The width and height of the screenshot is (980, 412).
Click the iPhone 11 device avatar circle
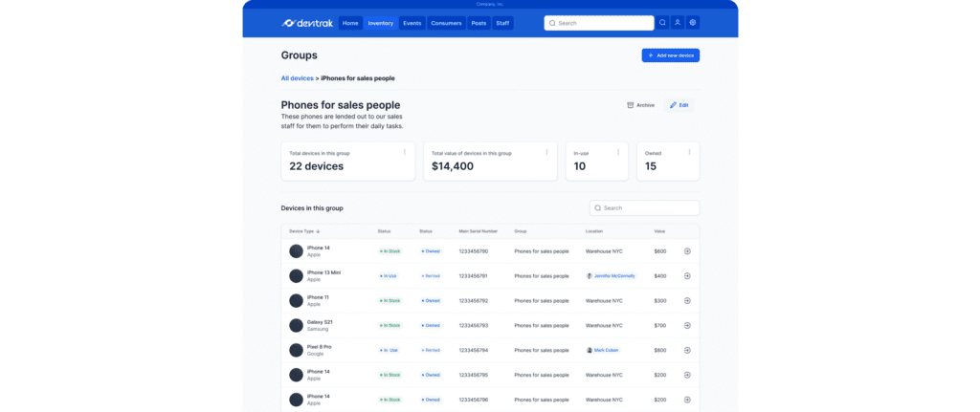296,300
